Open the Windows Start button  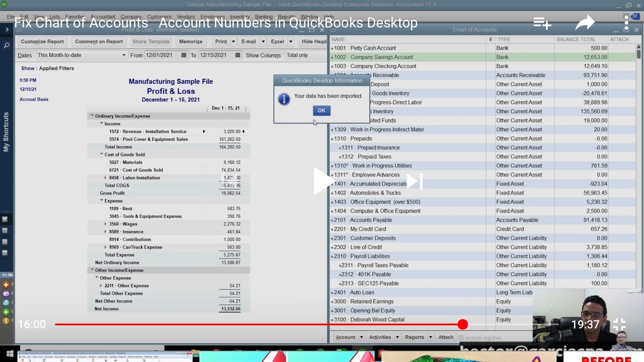(x=10, y=354)
